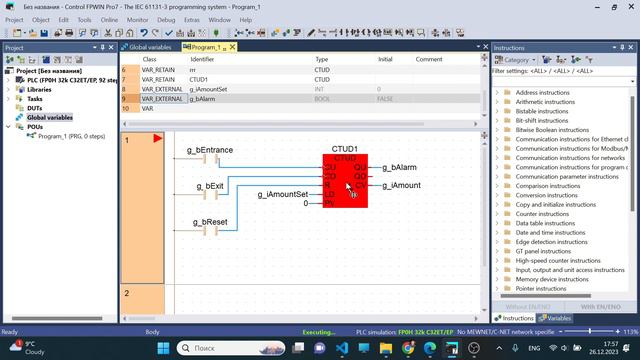Toggle the g_bExit contact

point(210,195)
